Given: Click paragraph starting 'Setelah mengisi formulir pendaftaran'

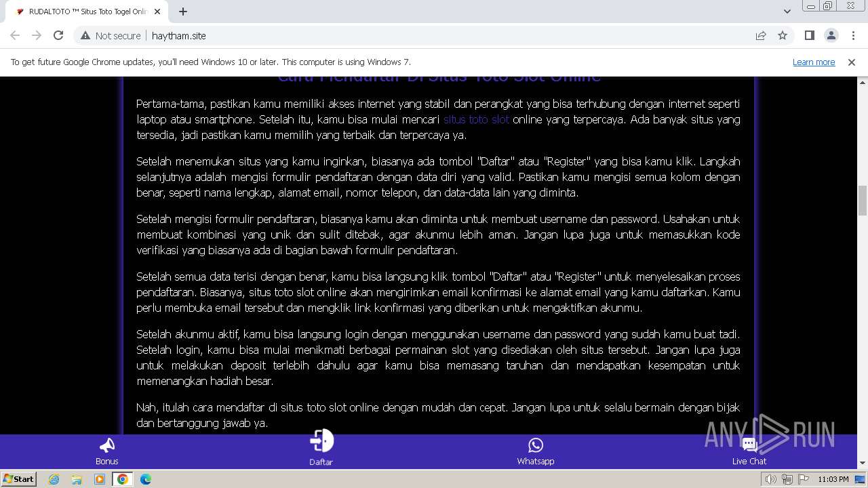Looking at the screenshot, I should point(438,235).
